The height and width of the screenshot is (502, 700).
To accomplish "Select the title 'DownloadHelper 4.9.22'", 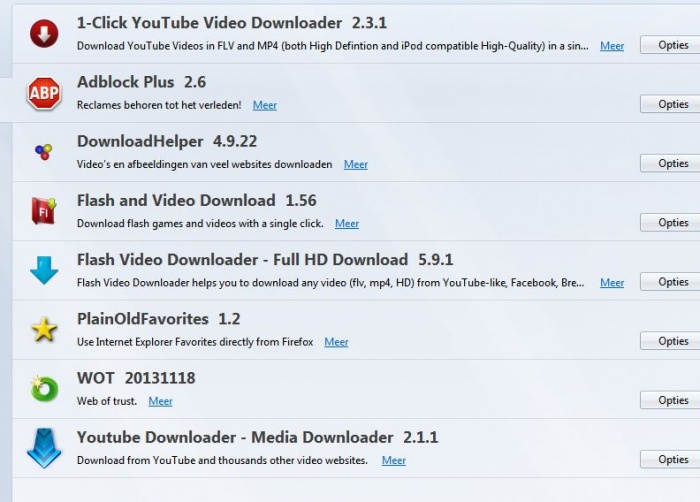I will [167, 142].
